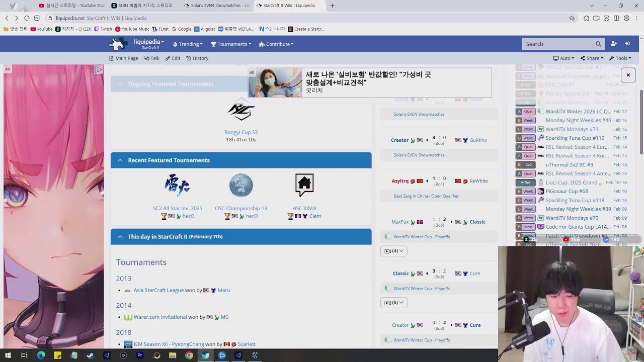Open the TLnet bookmark
This screenshot has height=362, width=644.
point(161,29)
